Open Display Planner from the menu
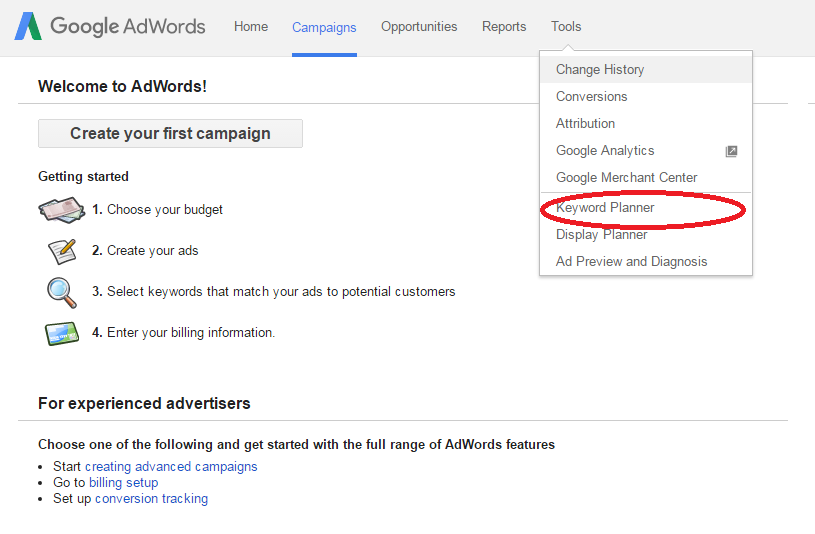The image size is (815, 534). point(602,235)
